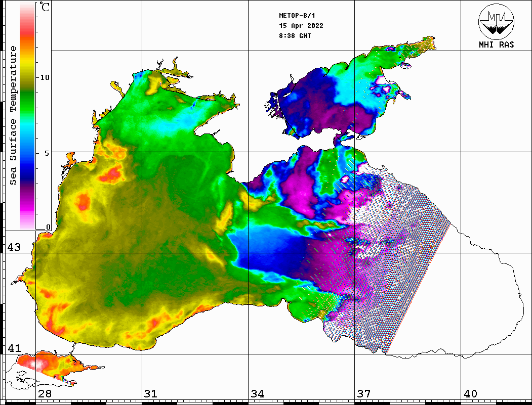This screenshot has height=405, width=532.
Task: Click the 'METOP-B/1' satellite label
Action: coord(297,16)
